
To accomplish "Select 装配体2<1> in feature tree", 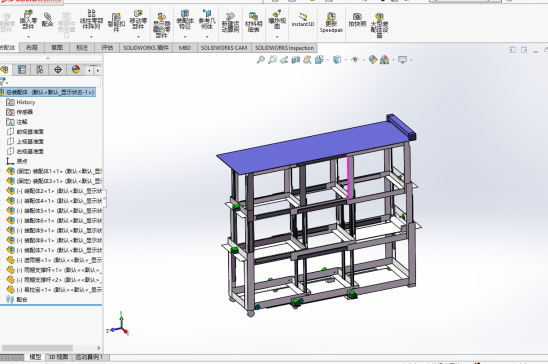I will [x=54, y=191].
